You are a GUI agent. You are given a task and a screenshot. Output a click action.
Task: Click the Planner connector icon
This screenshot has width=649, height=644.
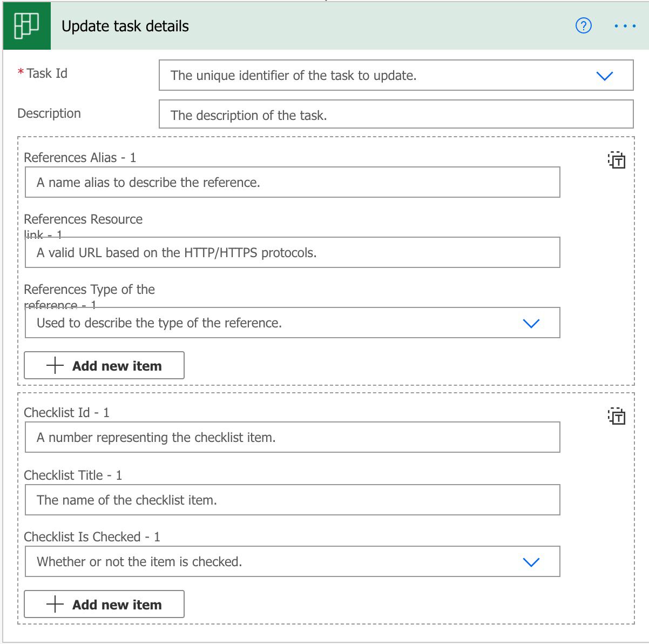click(x=26, y=25)
